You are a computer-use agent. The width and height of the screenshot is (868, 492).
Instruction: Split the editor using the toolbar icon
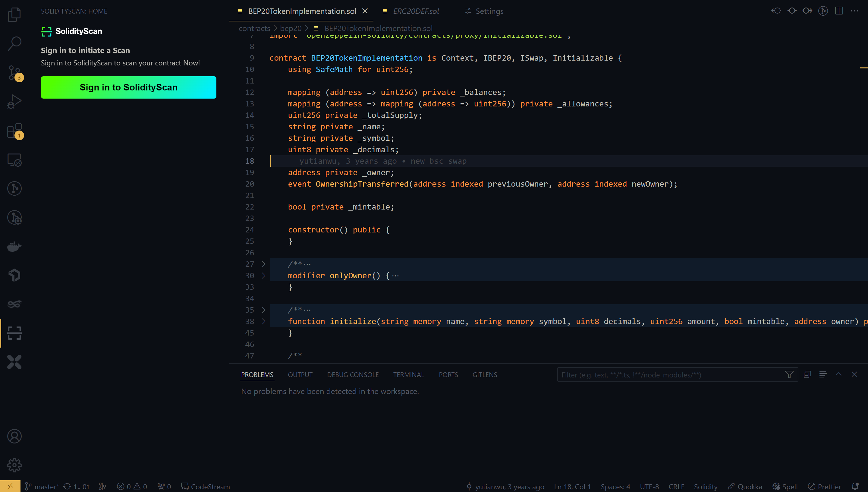point(839,11)
